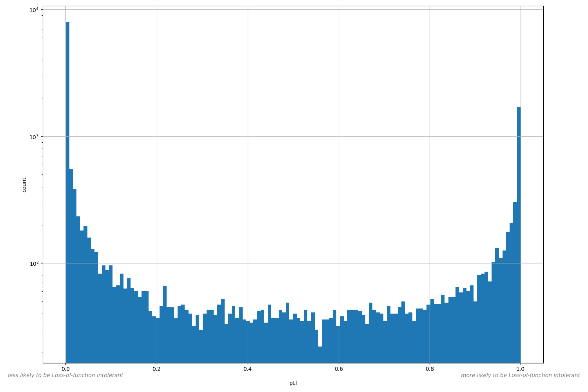The height and width of the screenshot is (392, 588).
Task: Click the x-axis tick label 1.0
Action: pos(521,369)
